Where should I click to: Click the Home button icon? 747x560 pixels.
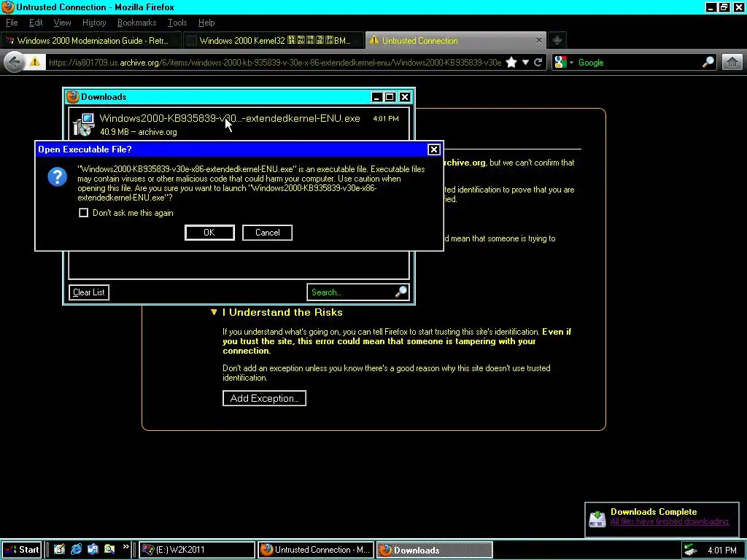click(732, 63)
